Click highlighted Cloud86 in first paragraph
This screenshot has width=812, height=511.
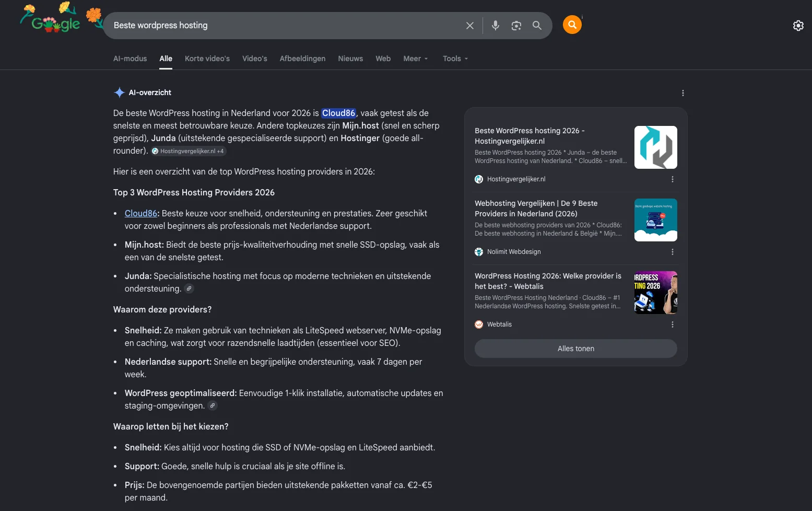[338, 113]
